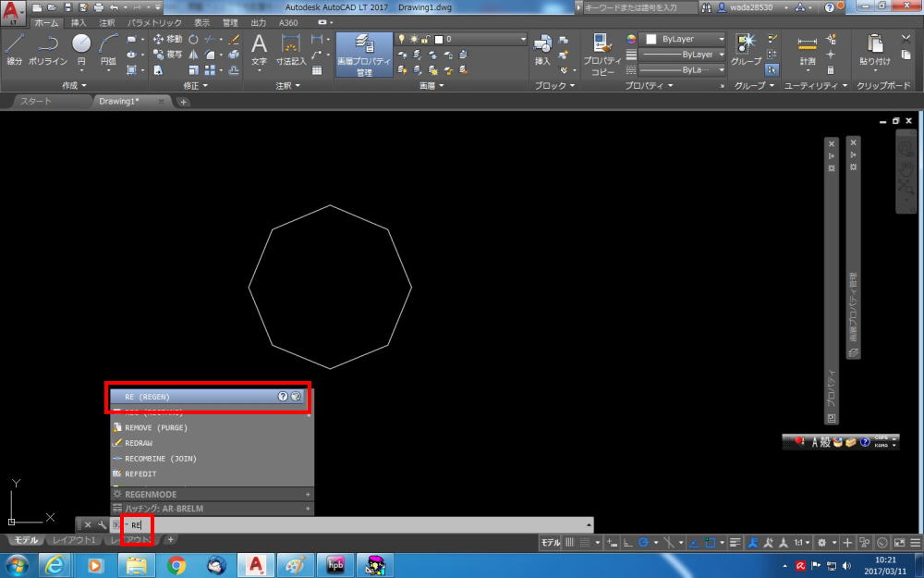
Task: Click the Scale tool icon
Action: coord(193,70)
